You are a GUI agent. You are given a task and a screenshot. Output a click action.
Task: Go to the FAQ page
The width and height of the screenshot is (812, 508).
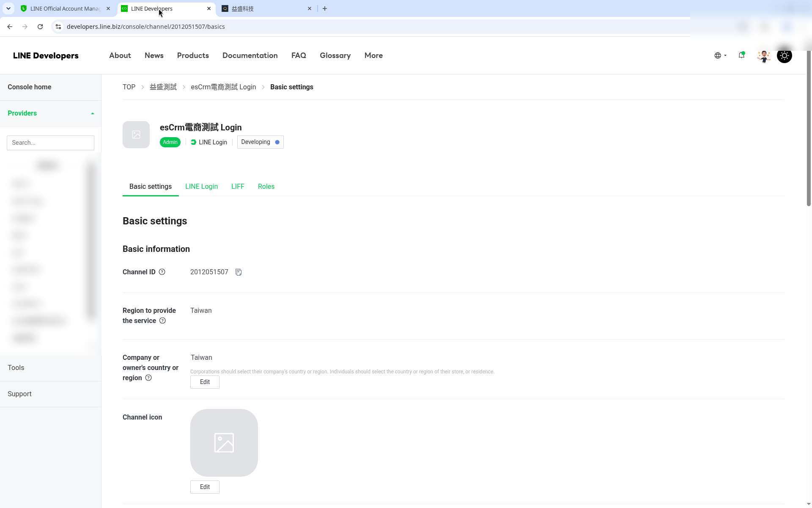pos(299,55)
